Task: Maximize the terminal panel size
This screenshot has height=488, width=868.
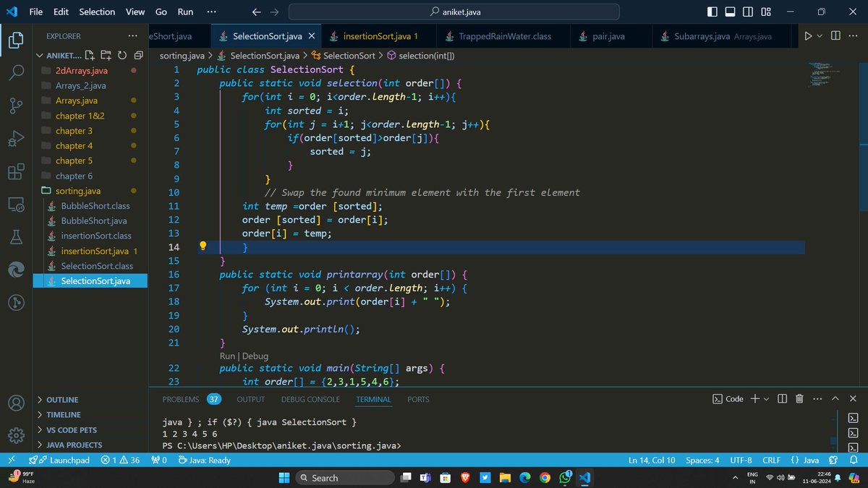Action: pos(835,398)
